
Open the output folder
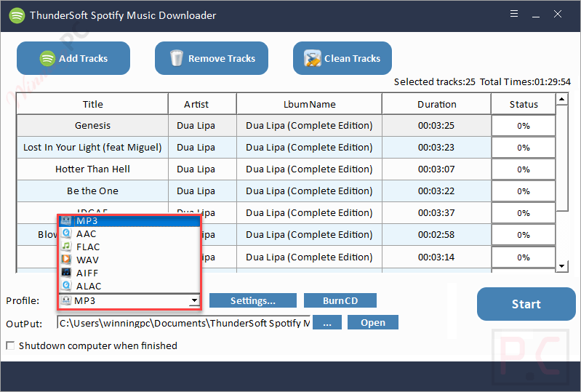(373, 322)
